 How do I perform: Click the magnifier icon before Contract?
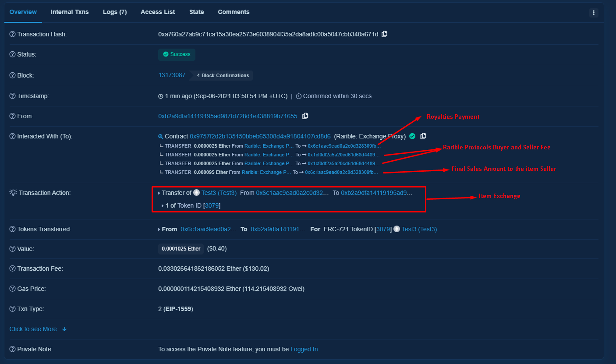(161, 137)
